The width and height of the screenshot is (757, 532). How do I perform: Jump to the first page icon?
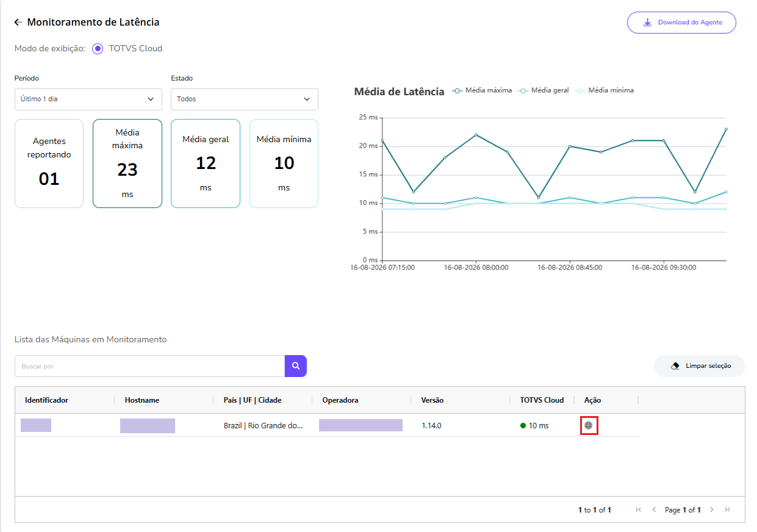point(639,509)
